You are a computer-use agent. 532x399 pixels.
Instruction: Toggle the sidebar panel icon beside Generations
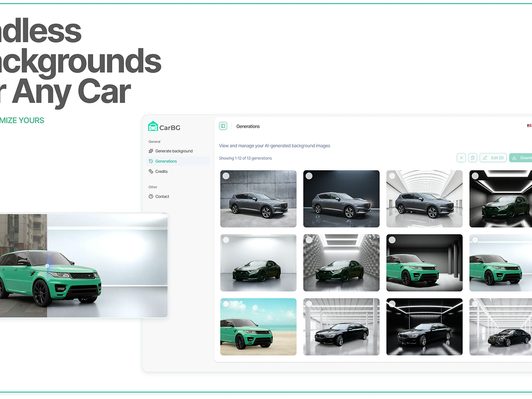pos(223,126)
